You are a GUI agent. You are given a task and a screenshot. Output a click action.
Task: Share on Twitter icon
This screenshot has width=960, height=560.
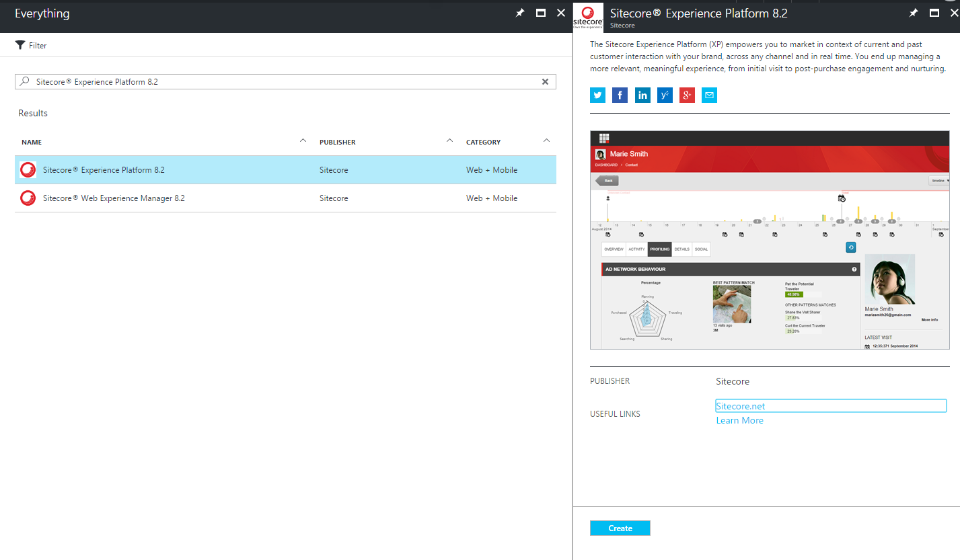[x=597, y=95]
